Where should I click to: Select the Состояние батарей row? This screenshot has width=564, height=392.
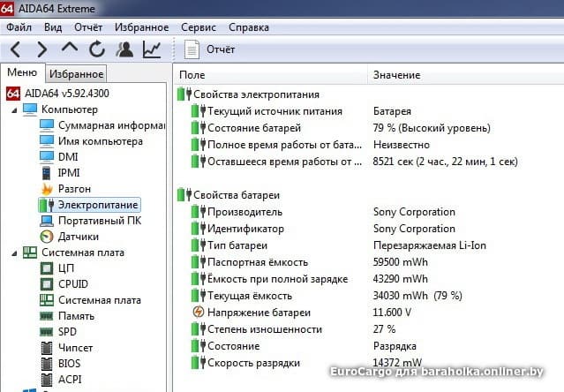[369, 128]
